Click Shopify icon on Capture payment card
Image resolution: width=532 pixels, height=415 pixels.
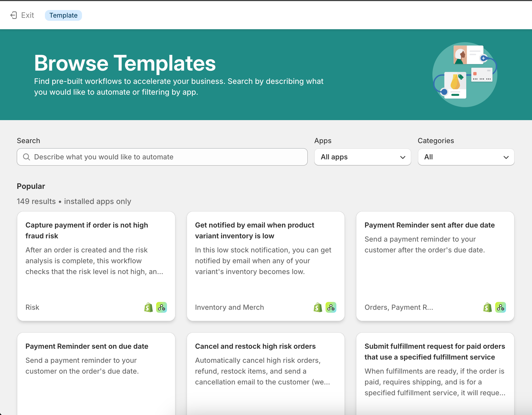tap(148, 307)
